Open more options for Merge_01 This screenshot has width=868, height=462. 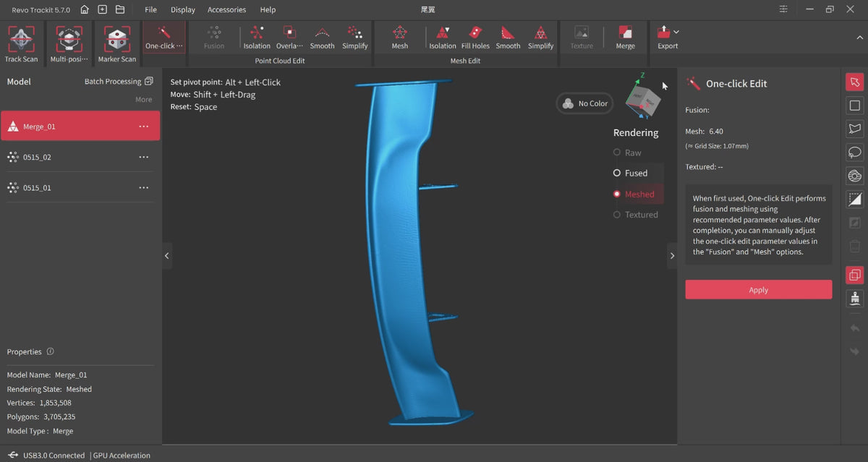(x=143, y=127)
